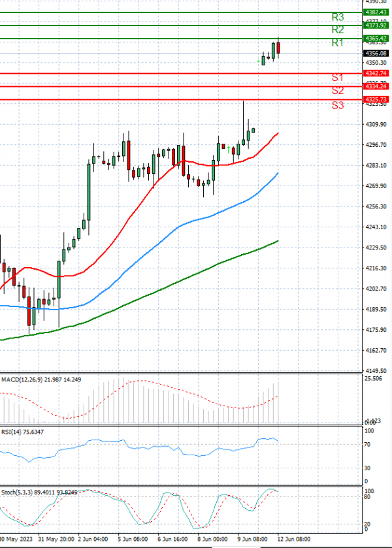This screenshot has height=548, width=392.
Task: Click the RSI(14) 75.6347 indicator label
Action: 22,432
